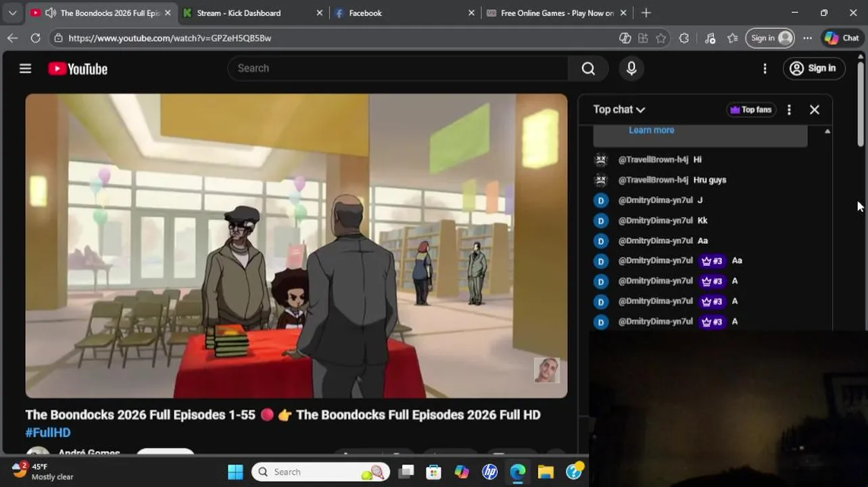
Task: Go to the YouTube home logo
Action: coord(78,69)
